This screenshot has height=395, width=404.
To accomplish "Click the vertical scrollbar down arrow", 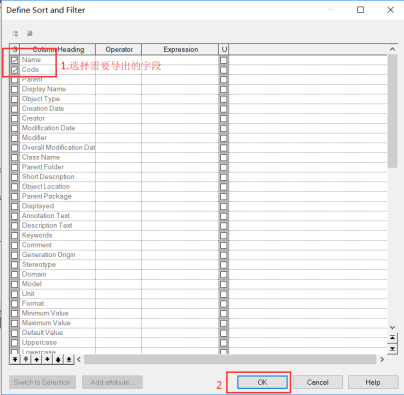I will pos(393,327).
